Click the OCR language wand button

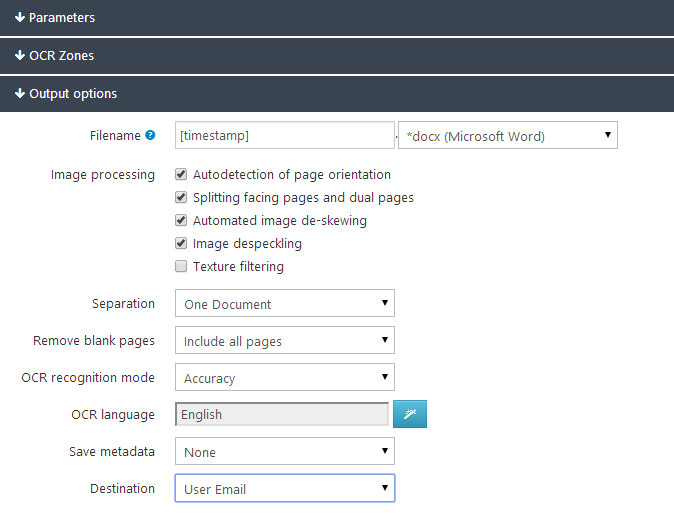coord(410,414)
